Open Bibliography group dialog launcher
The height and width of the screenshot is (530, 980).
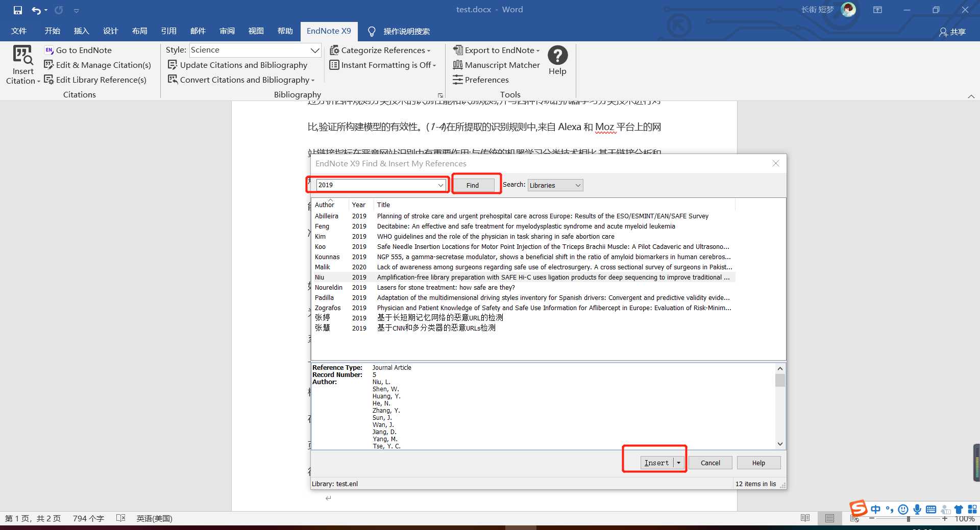[x=440, y=95]
